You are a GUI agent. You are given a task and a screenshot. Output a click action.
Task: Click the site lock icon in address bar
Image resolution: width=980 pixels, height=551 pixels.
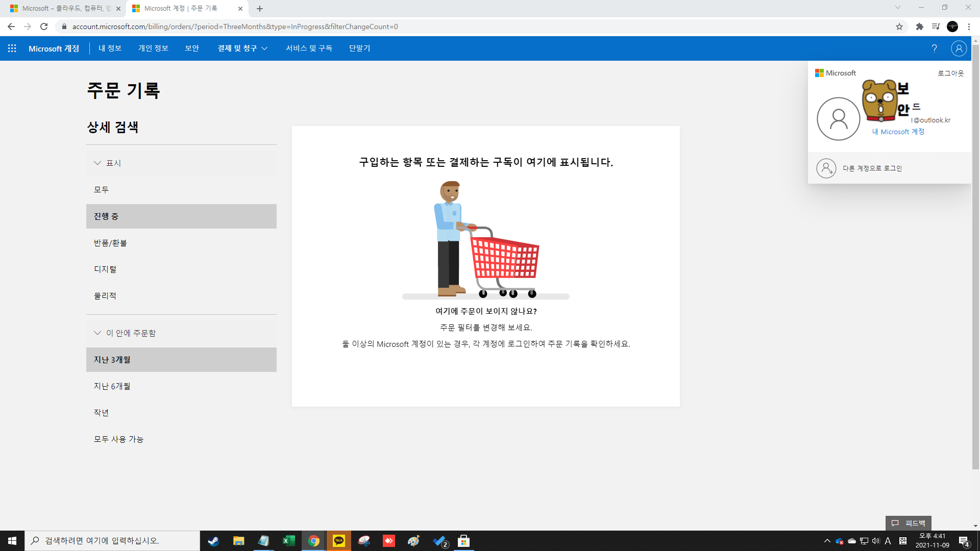[x=64, y=27]
